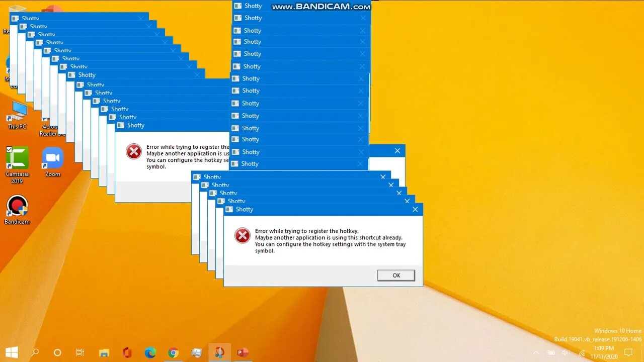Open Task View on the taskbar

tap(80, 352)
